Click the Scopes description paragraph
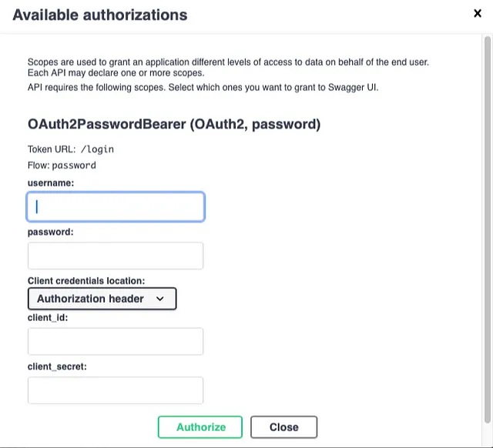The image size is (493, 448). (x=228, y=67)
